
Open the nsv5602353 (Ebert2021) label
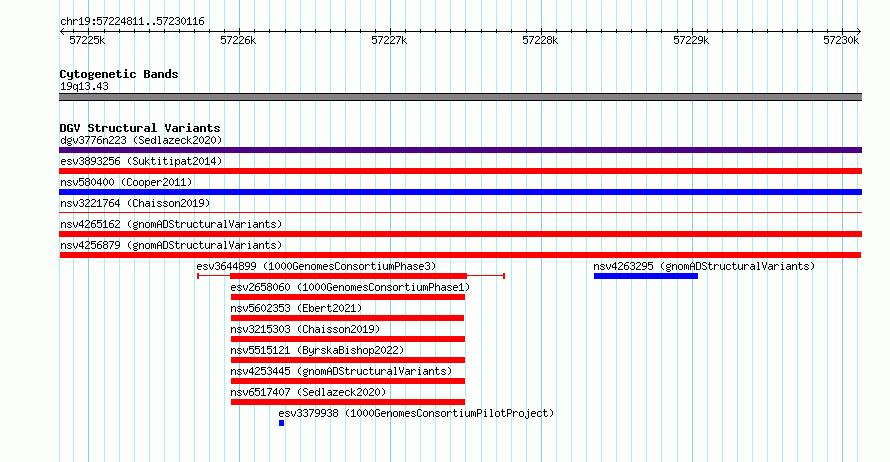(x=296, y=308)
